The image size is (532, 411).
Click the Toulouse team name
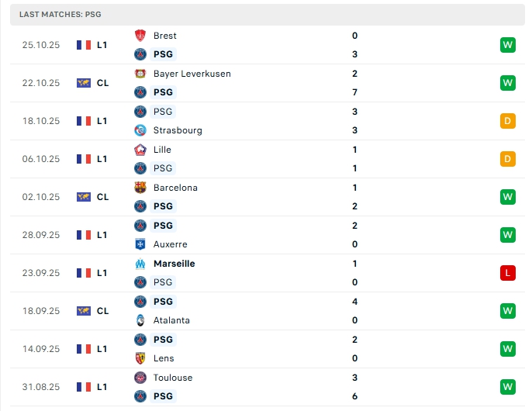coord(173,378)
